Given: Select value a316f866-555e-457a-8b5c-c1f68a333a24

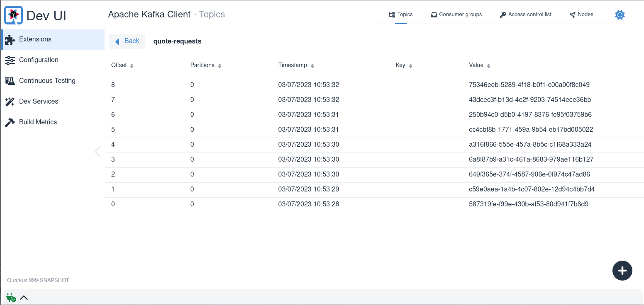Looking at the screenshot, I should (x=530, y=145).
